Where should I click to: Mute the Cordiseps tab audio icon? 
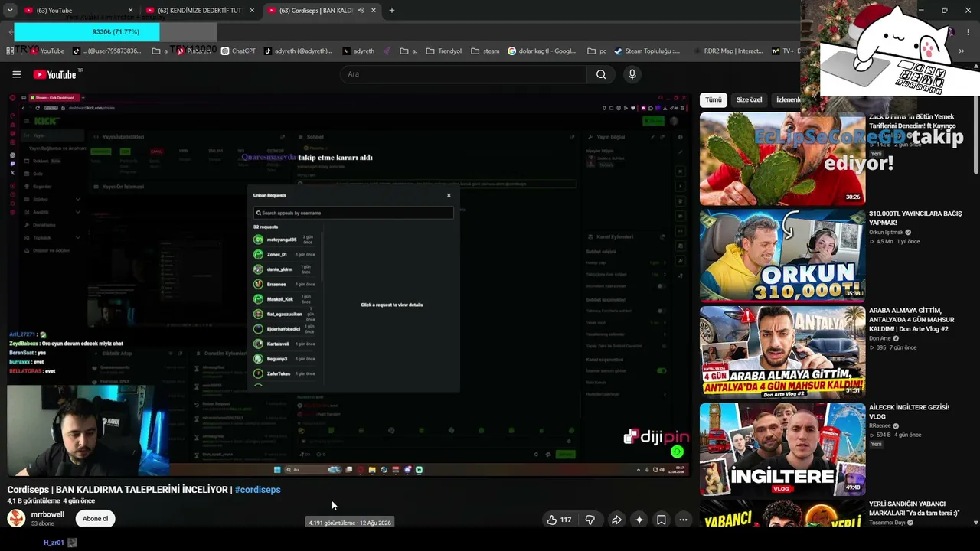(x=361, y=11)
